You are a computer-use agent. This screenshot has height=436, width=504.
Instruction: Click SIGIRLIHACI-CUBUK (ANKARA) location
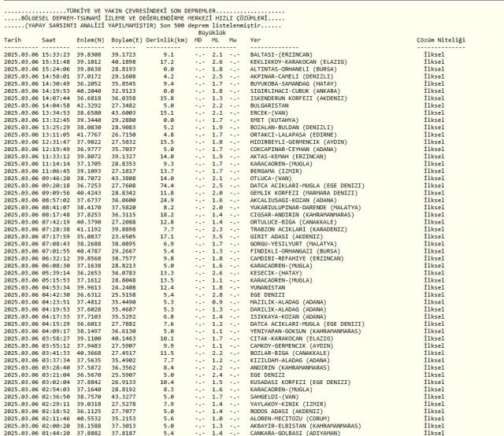click(295, 91)
